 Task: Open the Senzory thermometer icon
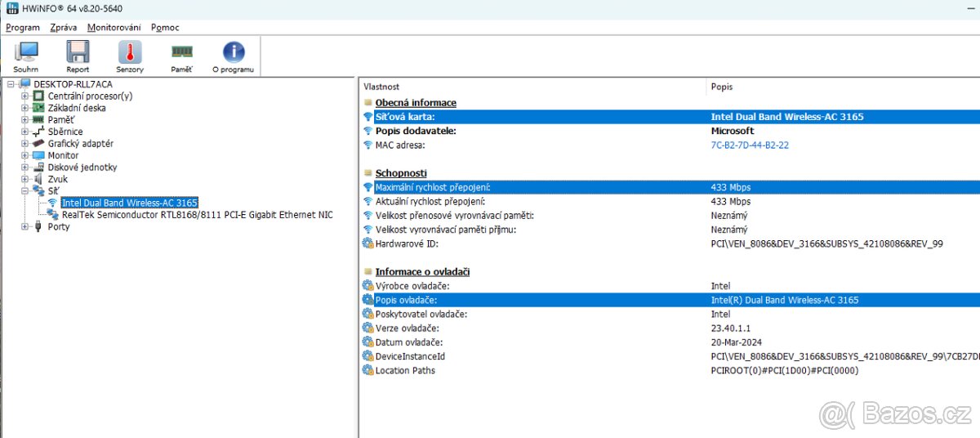(x=130, y=52)
